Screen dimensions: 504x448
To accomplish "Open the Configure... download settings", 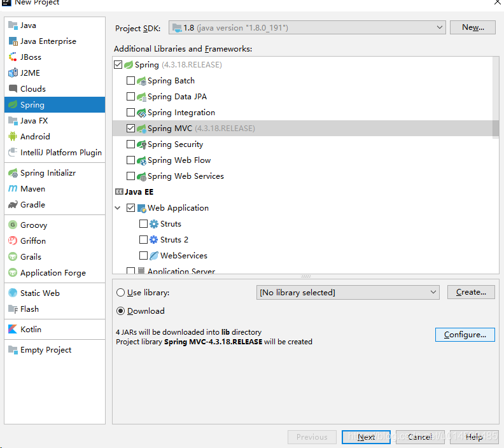I will pyautogui.click(x=465, y=335).
